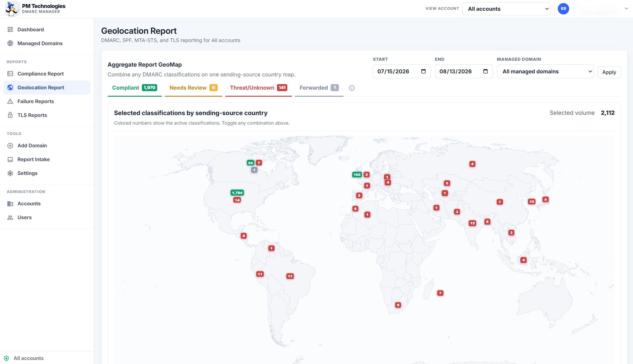Click the TLS Reports lock icon
Viewport: 633px width, 364px height.
click(x=10, y=115)
